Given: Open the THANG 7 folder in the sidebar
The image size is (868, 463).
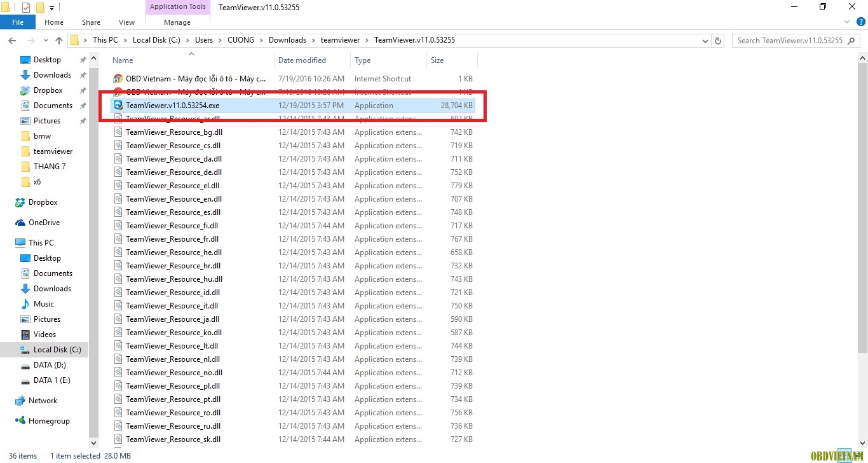Looking at the screenshot, I should point(50,167).
